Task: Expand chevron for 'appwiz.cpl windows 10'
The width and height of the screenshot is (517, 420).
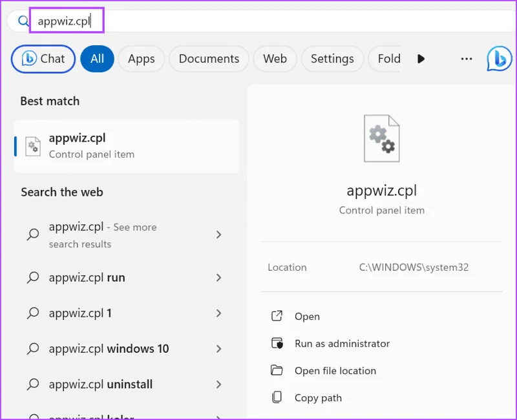Action: 218,348
